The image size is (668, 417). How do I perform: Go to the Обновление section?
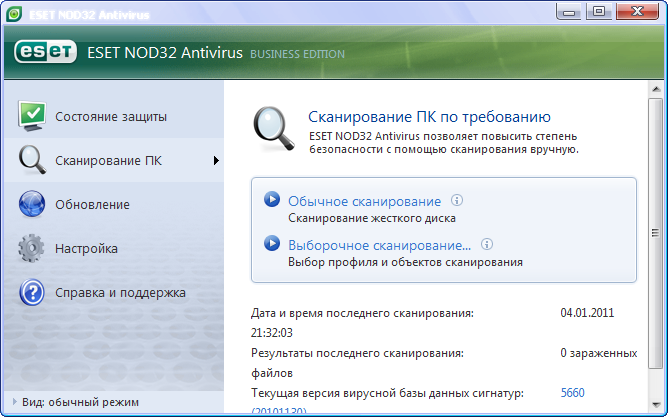[x=114, y=204]
